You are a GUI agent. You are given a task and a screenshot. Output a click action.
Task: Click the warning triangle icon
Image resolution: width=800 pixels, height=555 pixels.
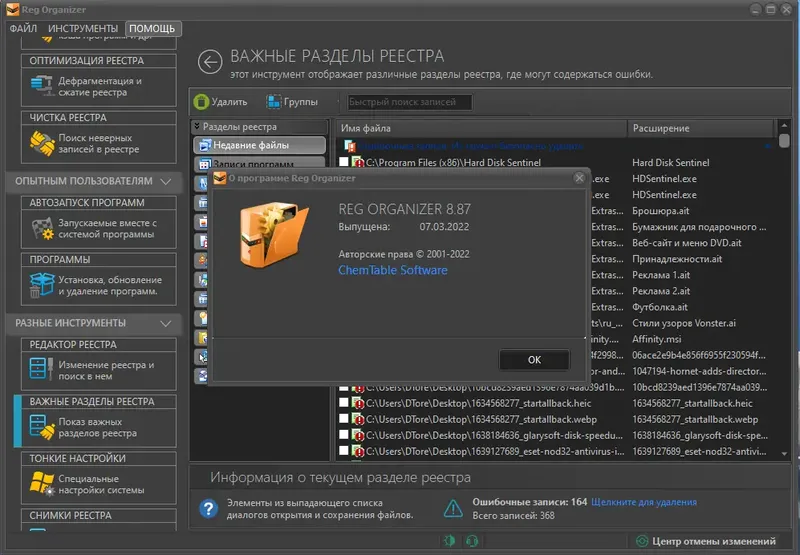point(453,509)
